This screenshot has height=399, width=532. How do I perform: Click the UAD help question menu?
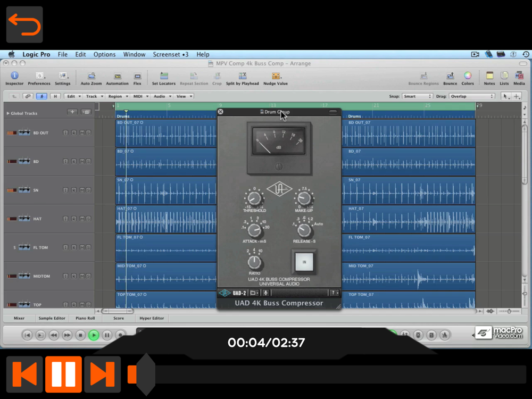334,293
